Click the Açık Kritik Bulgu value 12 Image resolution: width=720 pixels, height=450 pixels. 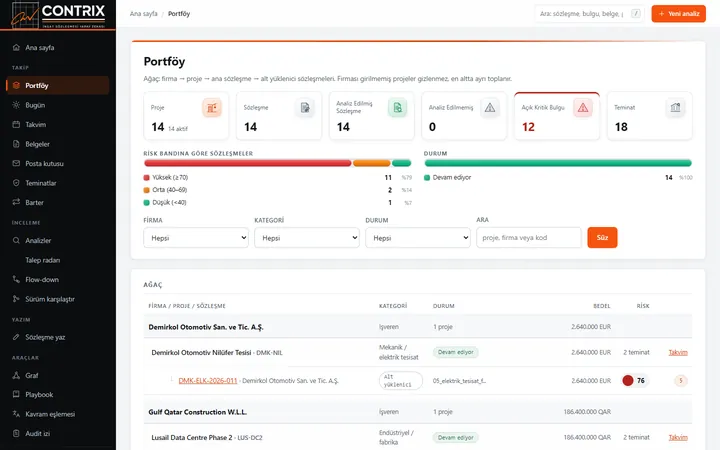[528, 127]
